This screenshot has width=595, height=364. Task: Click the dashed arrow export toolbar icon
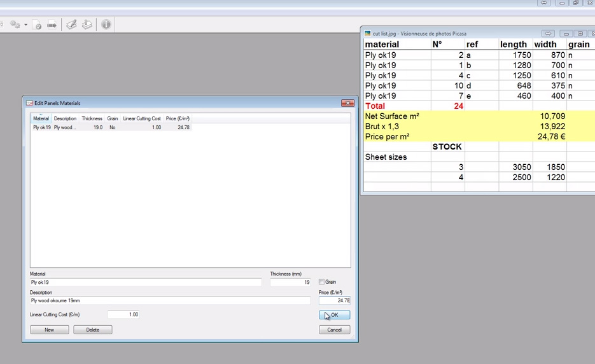[52, 25]
